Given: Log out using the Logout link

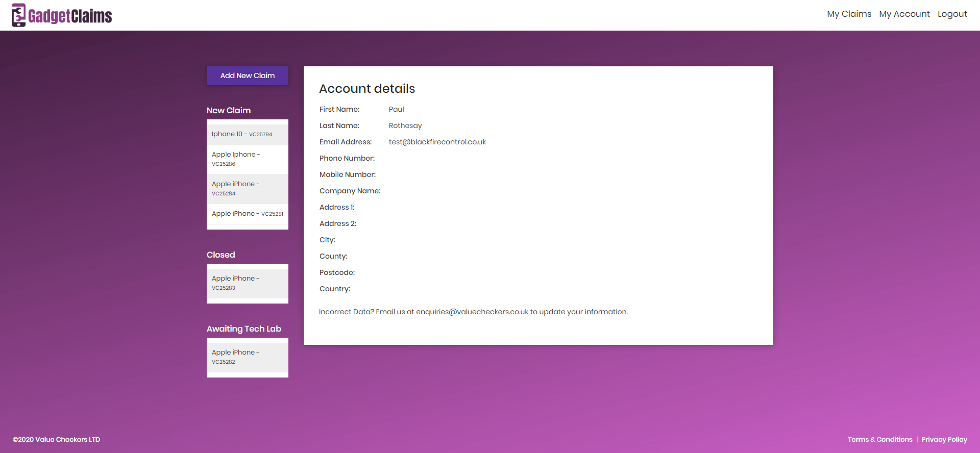Looking at the screenshot, I should pyautogui.click(x=952, y=14).
